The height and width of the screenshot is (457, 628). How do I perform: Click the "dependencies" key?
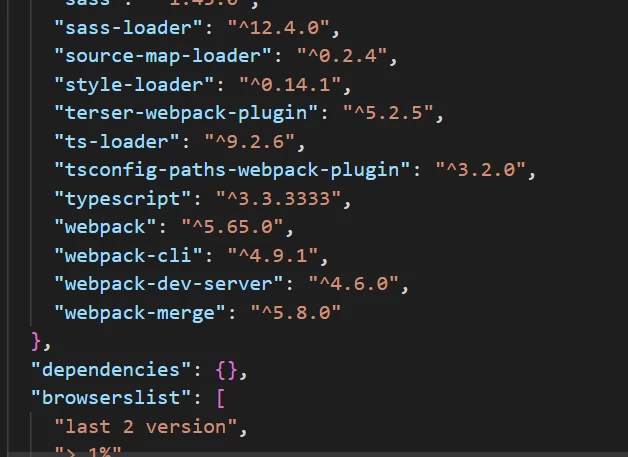111,370
